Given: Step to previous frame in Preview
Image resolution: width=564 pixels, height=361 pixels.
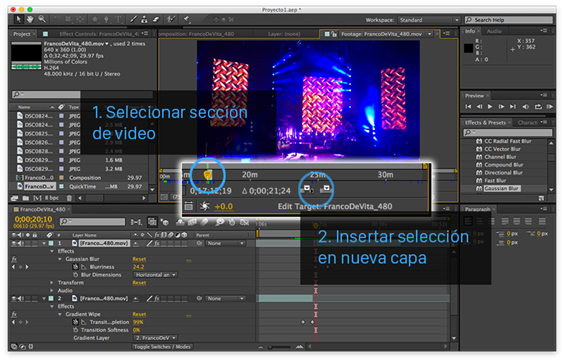Looking at the screenshot, I should (x=479, y=107).
